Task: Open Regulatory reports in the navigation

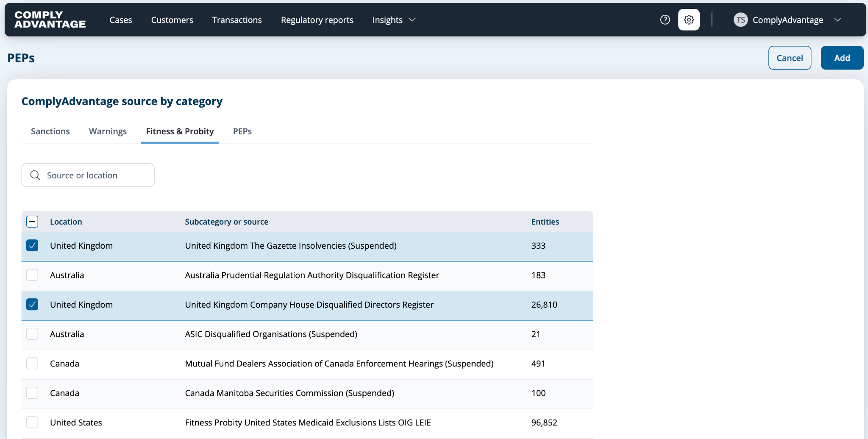Action: [x=317, y=20]
